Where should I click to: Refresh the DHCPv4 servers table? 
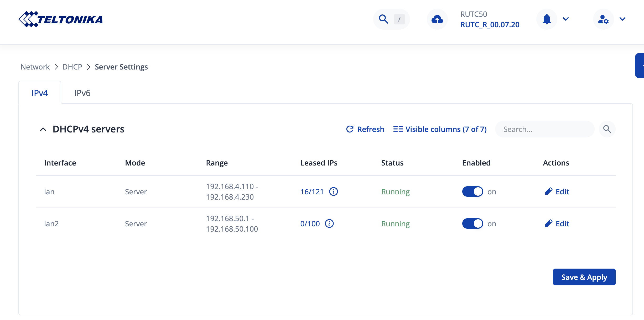[x=365, y=129]
